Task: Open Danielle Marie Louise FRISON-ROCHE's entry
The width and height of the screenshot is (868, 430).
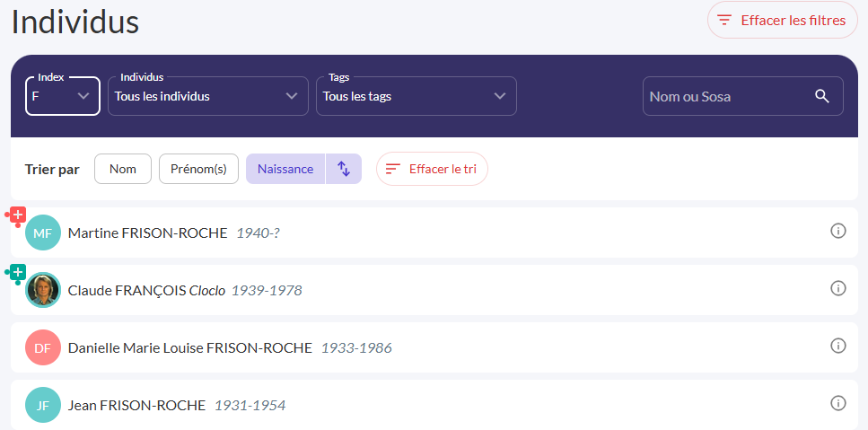Action: (190, 347)
